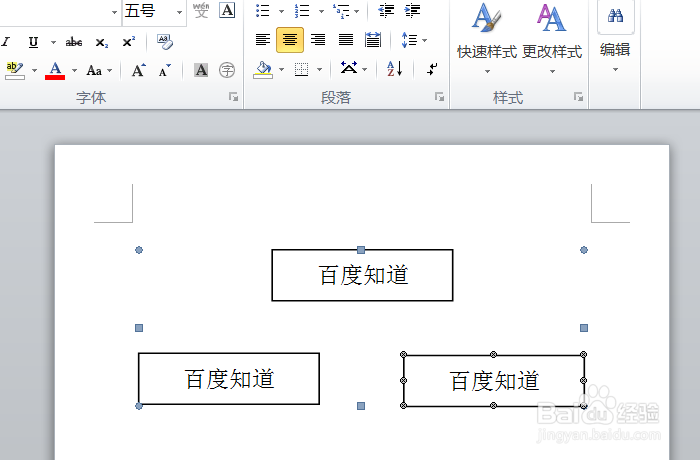Screen dimensions: 700x460
Task: Click the Grow Font icon
Action: (138, 71)
